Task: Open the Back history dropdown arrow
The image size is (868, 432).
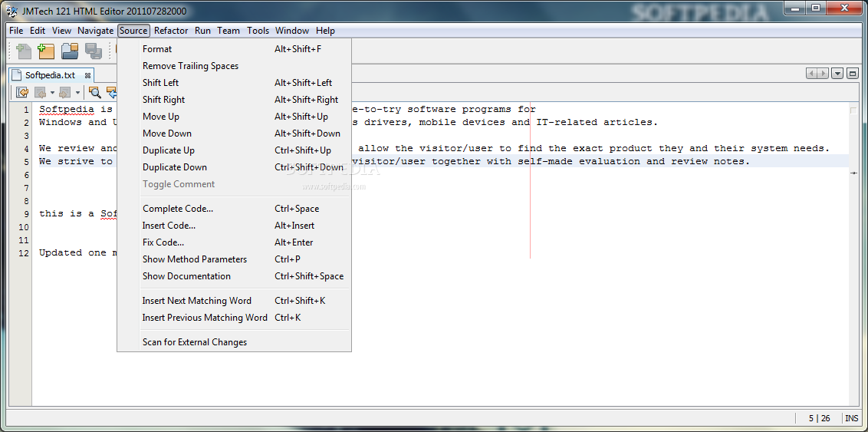Action: 52,93
